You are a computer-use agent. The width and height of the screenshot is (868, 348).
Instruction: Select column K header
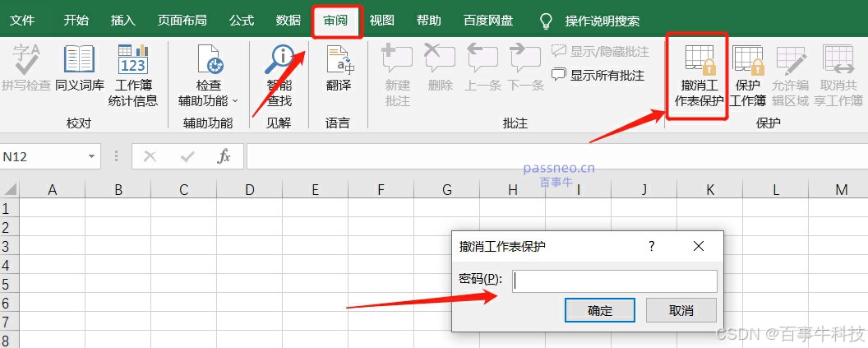(710, 190)
